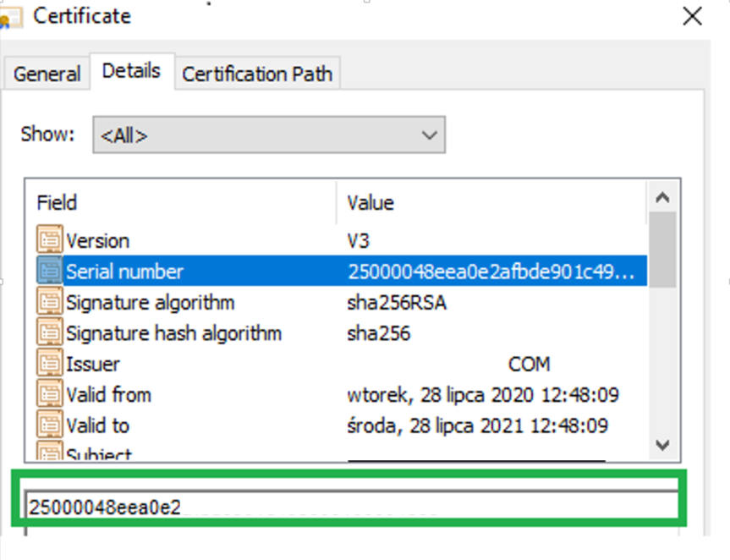Click the Subject field icon
The image size is (730, 560).
[x=51, y=453]
